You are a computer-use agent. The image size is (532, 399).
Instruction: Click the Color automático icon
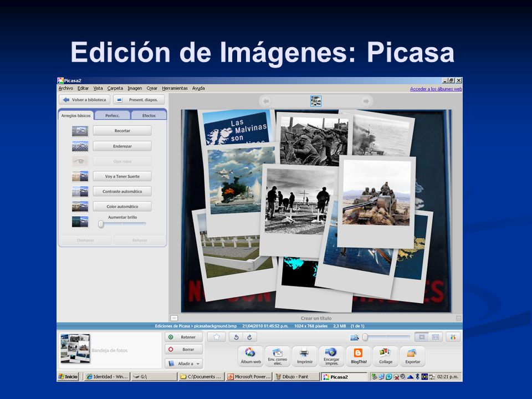click(80, 206)
